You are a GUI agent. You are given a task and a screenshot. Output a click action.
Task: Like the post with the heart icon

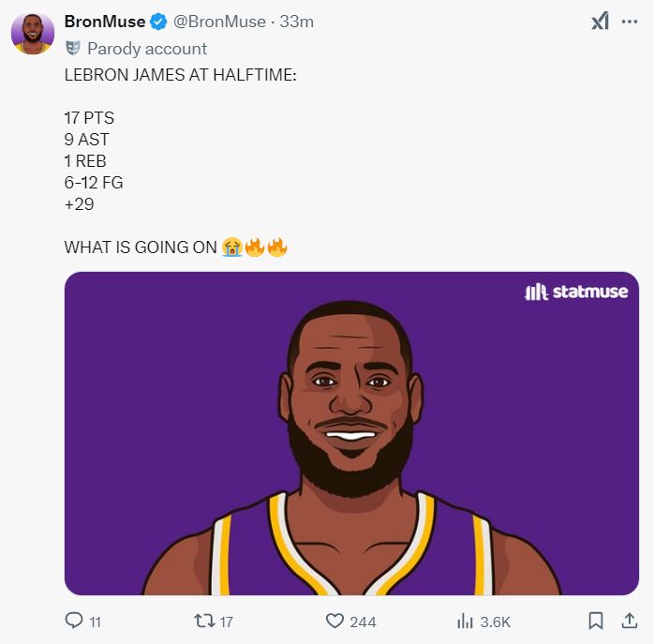pos(334,621)
